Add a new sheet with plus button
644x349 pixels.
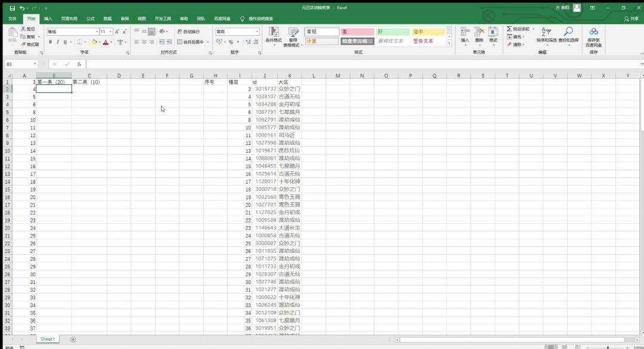(73, 339)
